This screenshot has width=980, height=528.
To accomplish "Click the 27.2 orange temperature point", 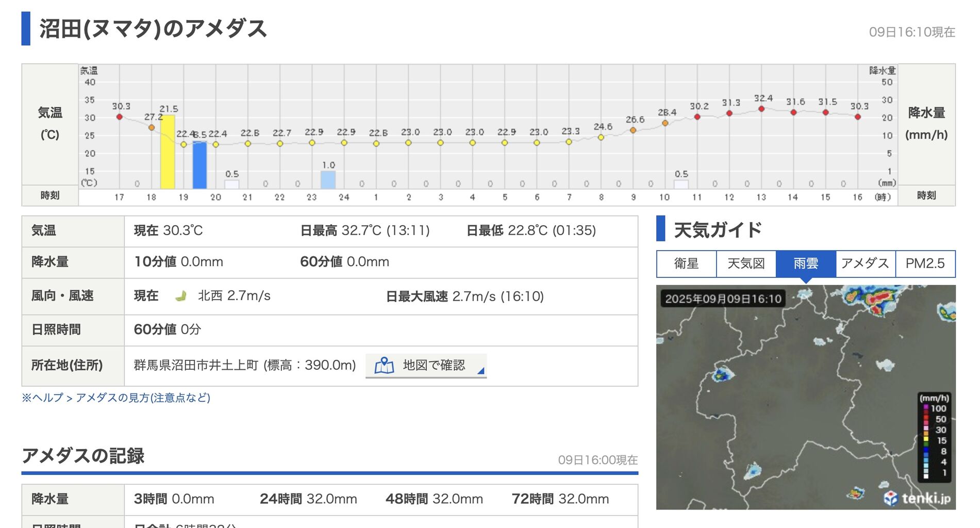I will coord(152,127).
